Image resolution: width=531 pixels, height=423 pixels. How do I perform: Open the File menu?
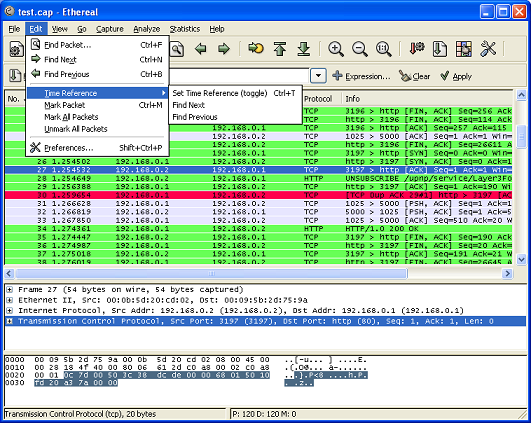click(x=14, y=29)
